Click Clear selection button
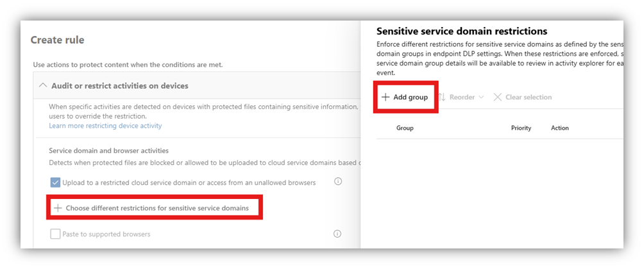Viewport: 644px width, 269px height. [522, 97]
